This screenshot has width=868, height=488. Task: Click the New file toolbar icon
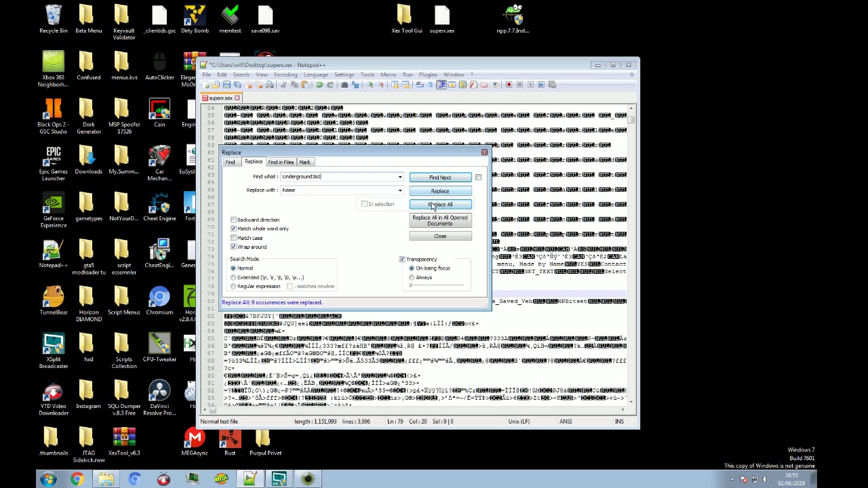(x=206, y=85)
